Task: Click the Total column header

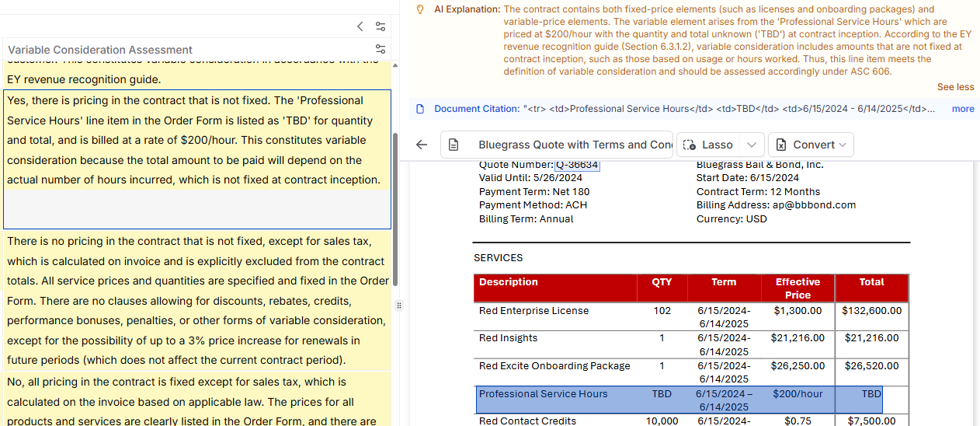Action: (872, 288)
